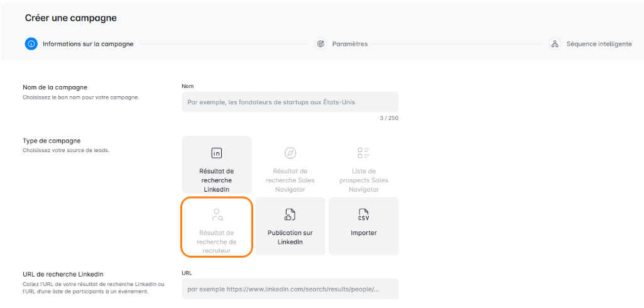644x308 pixels.
Task: Click the LinkedIn search URL input field
Action: coord(290,289)
